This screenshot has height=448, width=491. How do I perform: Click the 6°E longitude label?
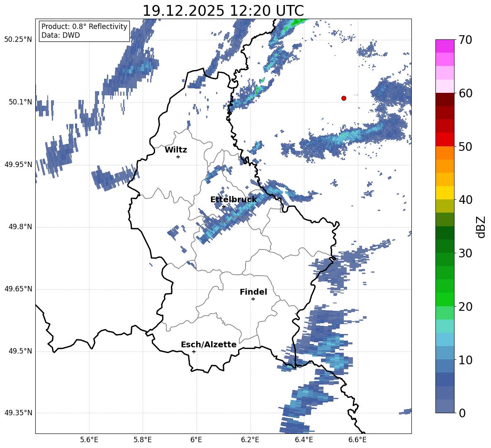point(196,440)
